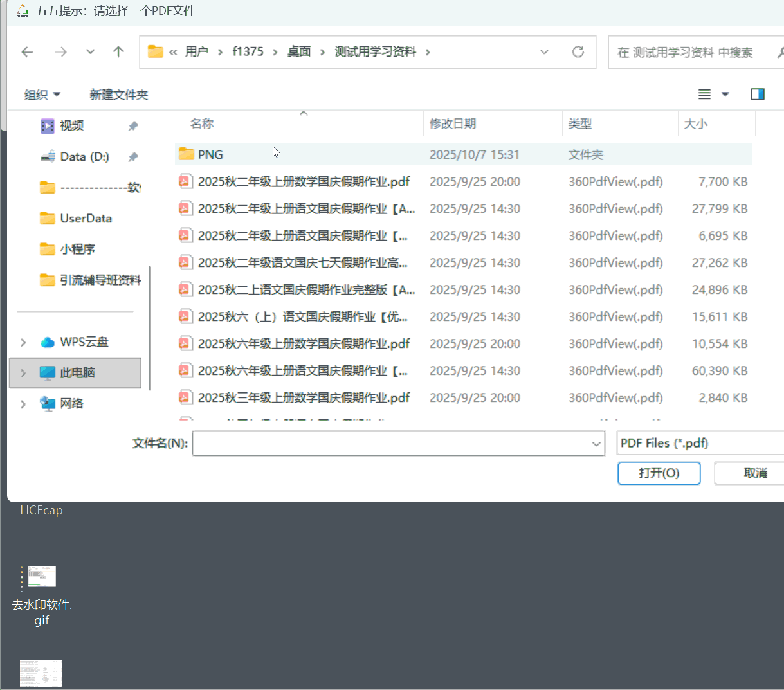Click the back navigation arrow
784x690 pixels.
click(27, 51)
